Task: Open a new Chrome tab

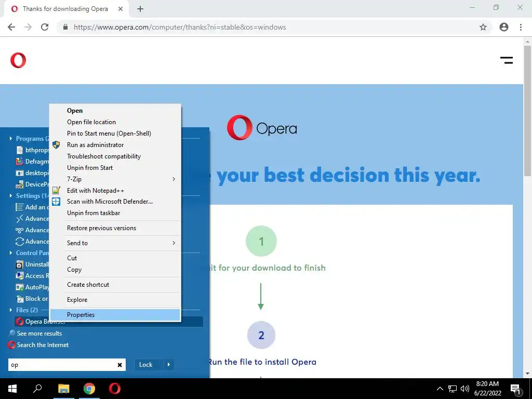Action: (x=140, y=9)
